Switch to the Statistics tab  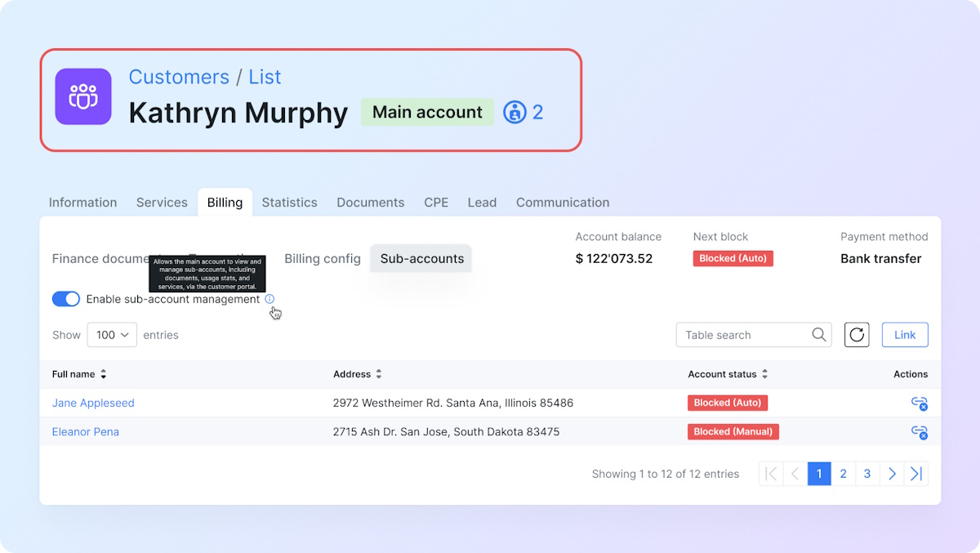coord(289,203)
